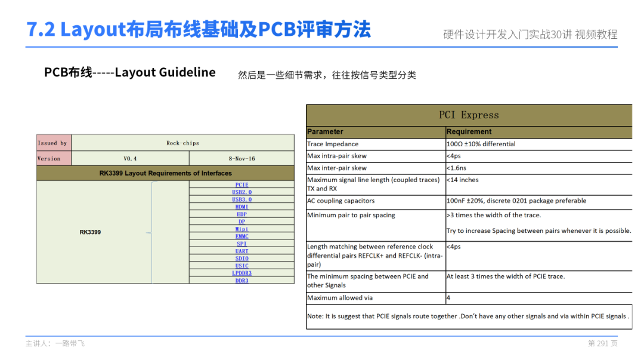The width and height of the screenshot is (644, 363).
Task: Open the SPI interface link
Action: [241, 244]
